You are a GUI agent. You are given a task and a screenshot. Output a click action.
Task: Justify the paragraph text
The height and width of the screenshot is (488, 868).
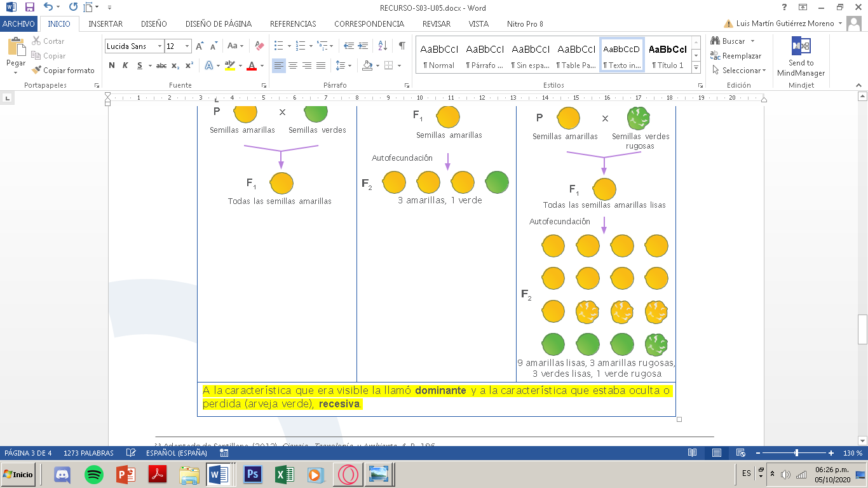click(x=321, y=65)
